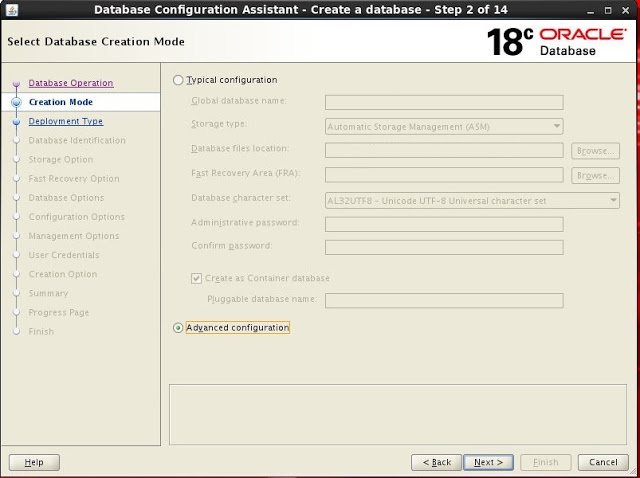Open Deployment Type step in sidebar

65,121
